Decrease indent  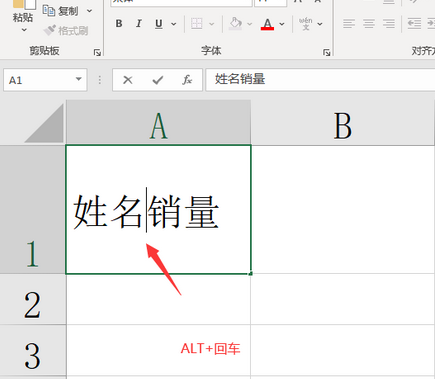pos(414,24)
